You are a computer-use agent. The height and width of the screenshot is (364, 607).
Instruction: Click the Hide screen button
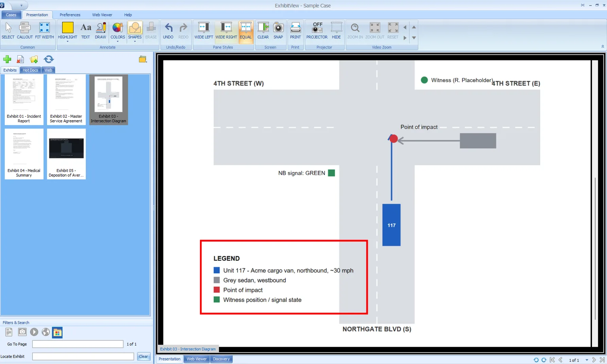click(336, 30)
